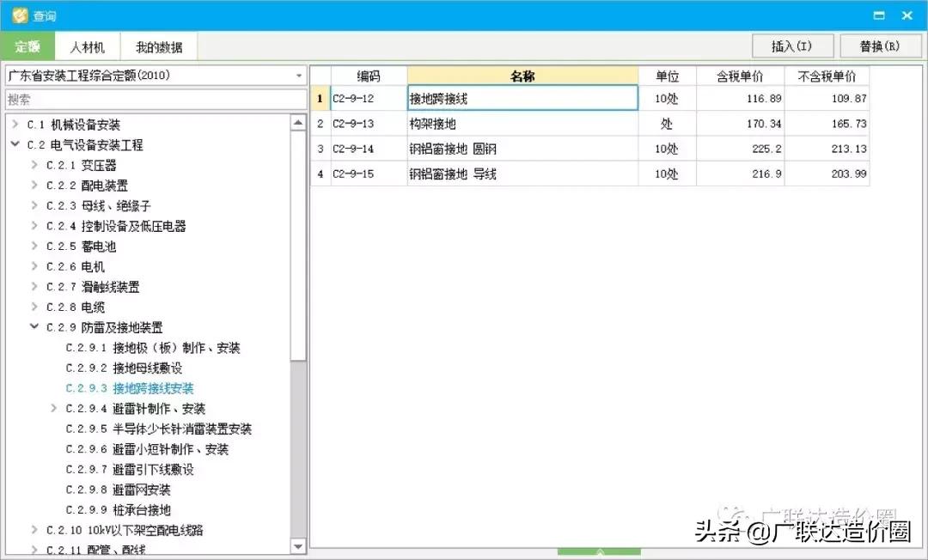
Task: Select C.2.9.3 接地跨接线安装
Action: (x=130, y=388)
